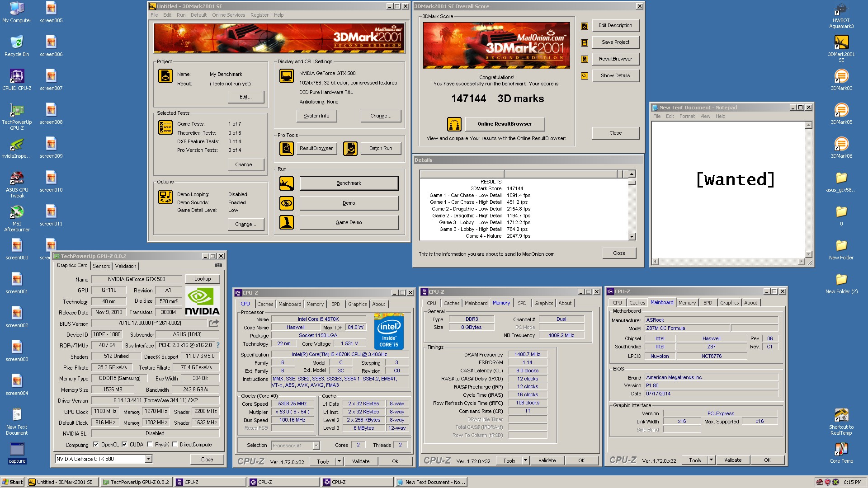
Task: Click the taskbar clock showing 6:15 PM
Action: pos(852,482)
